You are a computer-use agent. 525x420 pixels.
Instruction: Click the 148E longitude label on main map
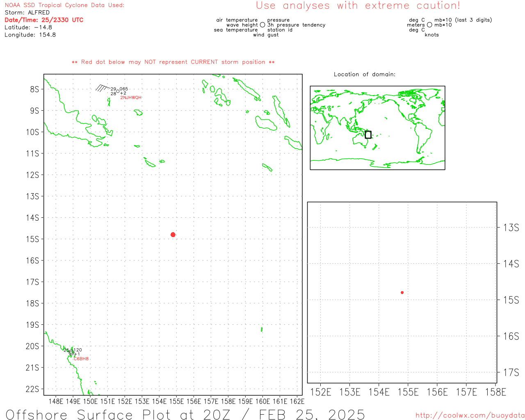tap(56, 401)
